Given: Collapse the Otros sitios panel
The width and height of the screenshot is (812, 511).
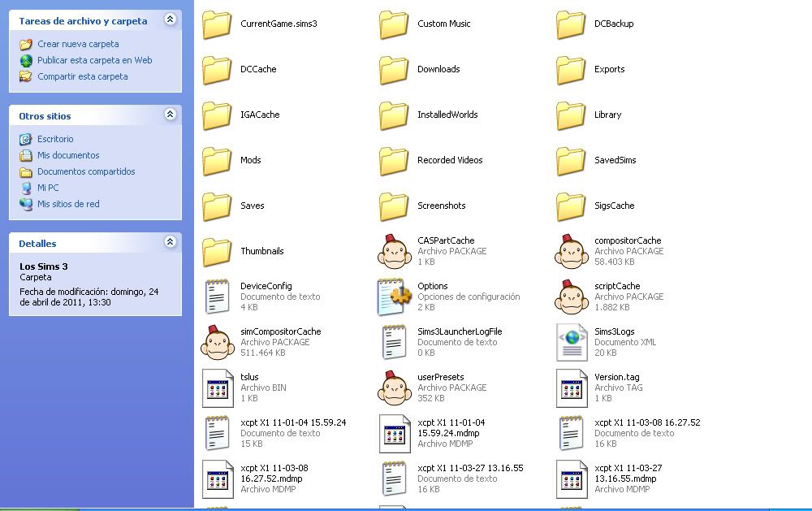Looking at the screenshot, I should [170, 115].
